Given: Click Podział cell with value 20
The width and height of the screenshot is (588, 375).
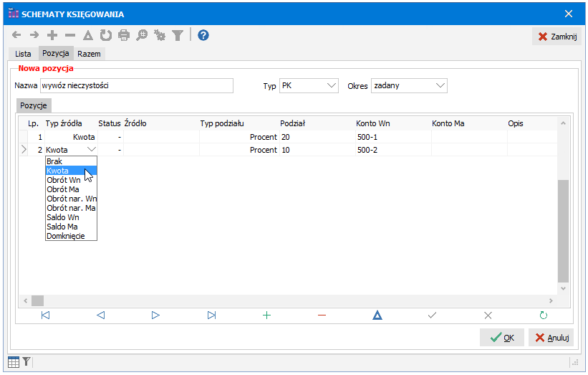Looking at the screenshot, I should tap(317, 137).
